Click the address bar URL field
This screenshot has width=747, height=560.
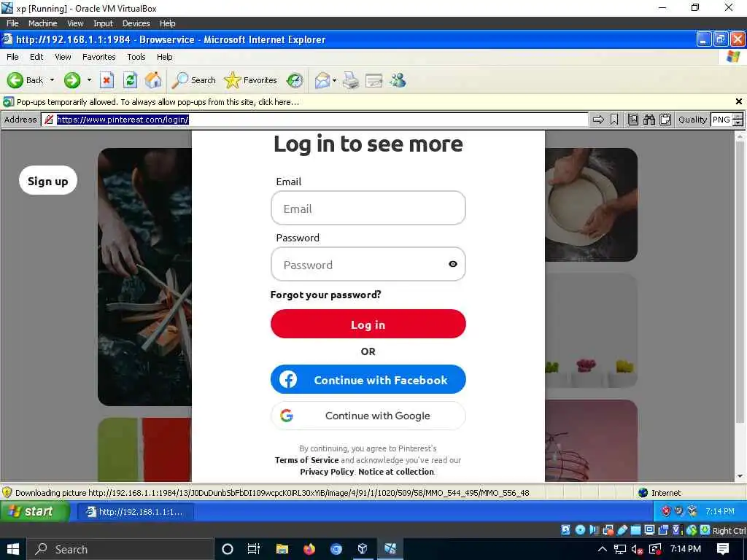314,120
